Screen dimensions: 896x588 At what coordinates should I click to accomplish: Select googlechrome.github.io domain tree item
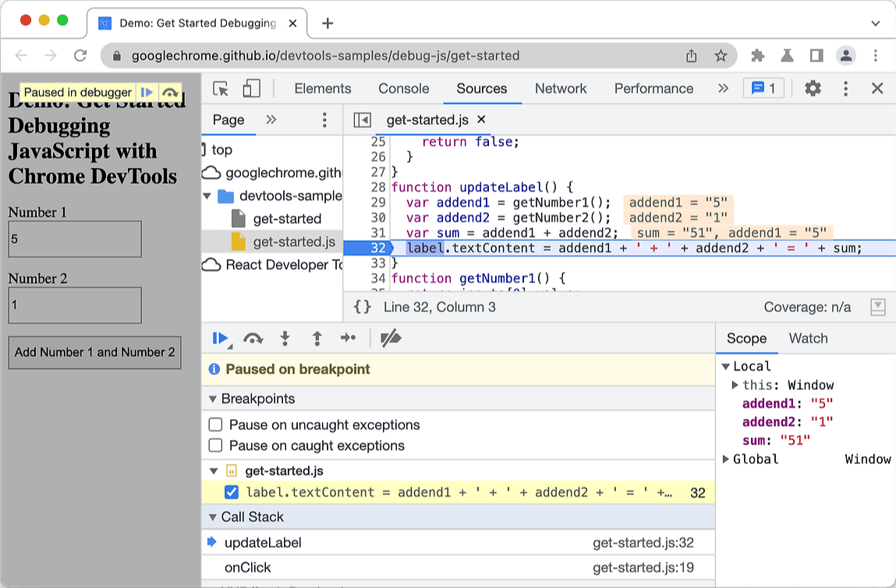point(273,172)
